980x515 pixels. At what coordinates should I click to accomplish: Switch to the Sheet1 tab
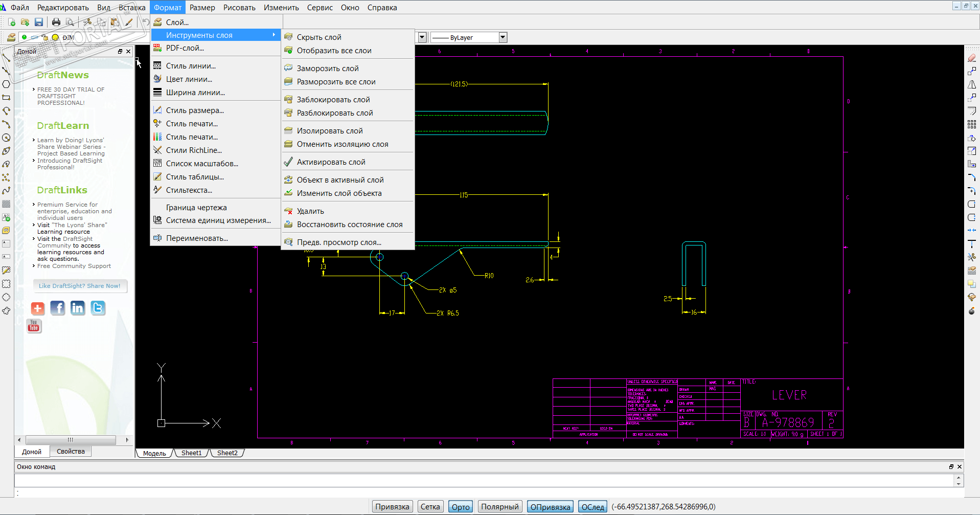(192, 453)
